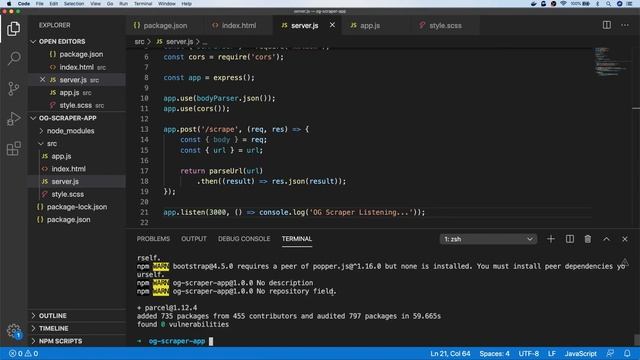
Task: Kill terminal with trash icon
Action: point(587,239)
